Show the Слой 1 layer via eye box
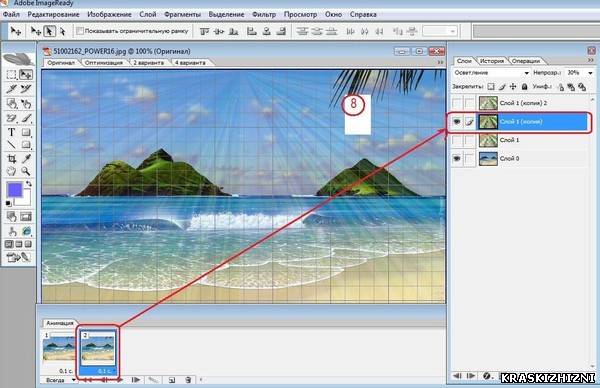The width and height of the screenshot is (600, 388). coord(457,140)
